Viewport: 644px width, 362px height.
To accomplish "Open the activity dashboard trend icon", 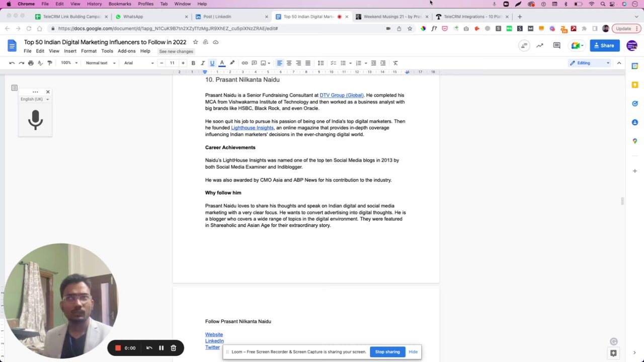I will [540, 46].
